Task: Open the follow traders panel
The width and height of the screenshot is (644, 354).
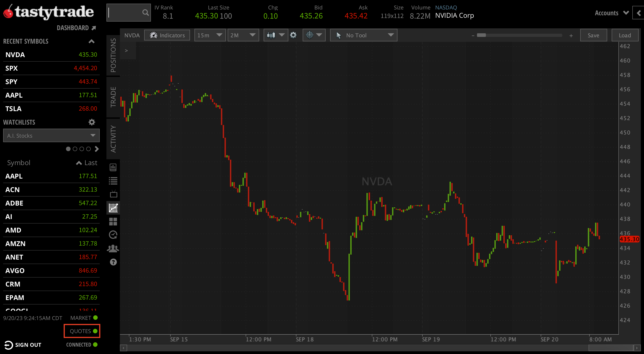Action: (x=113, y=248)
